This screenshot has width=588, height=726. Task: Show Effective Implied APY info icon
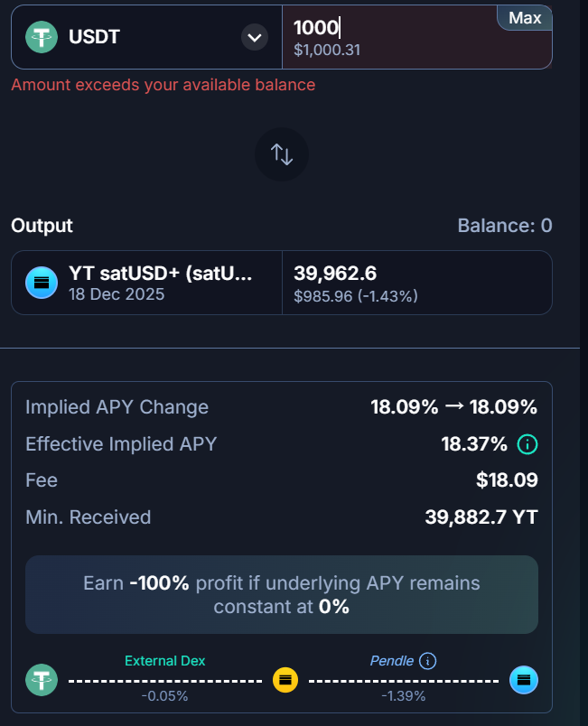[x=527, y=444]
